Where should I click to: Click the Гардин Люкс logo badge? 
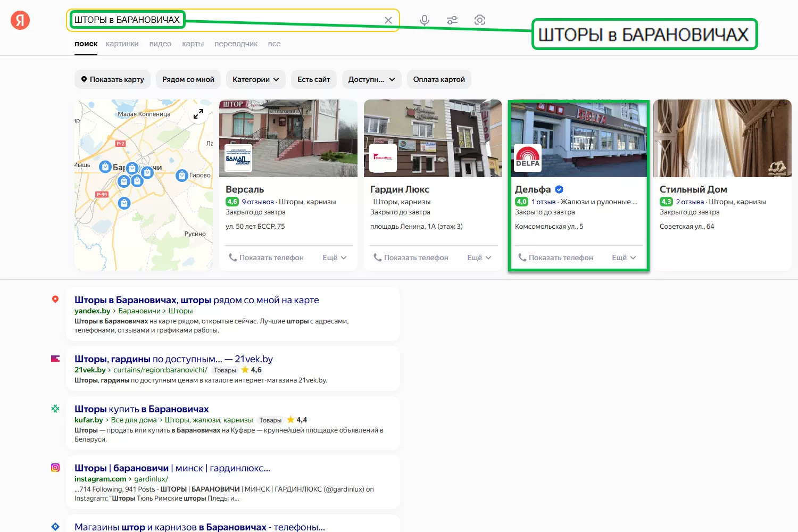point(383,158)
